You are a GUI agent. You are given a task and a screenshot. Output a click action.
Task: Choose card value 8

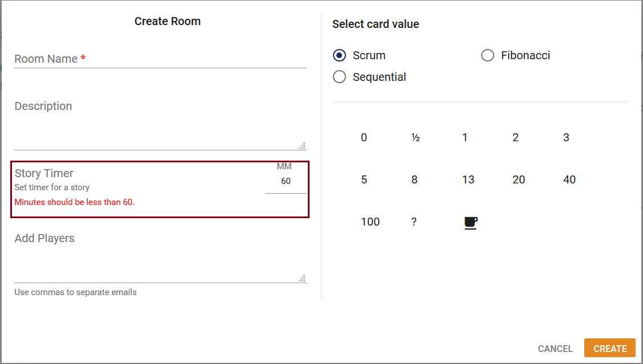(x=414, y=179)
